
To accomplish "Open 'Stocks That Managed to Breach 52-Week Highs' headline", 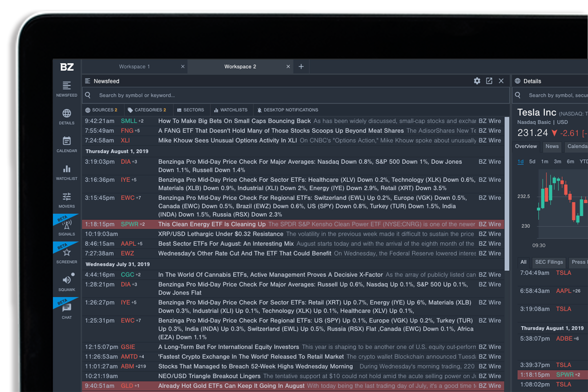I will [x=256, y=367].
